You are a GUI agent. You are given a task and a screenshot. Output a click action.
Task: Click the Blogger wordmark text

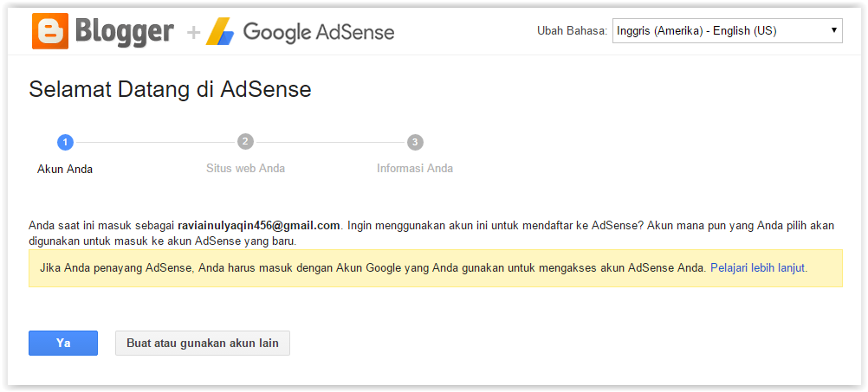click(125, 31)
